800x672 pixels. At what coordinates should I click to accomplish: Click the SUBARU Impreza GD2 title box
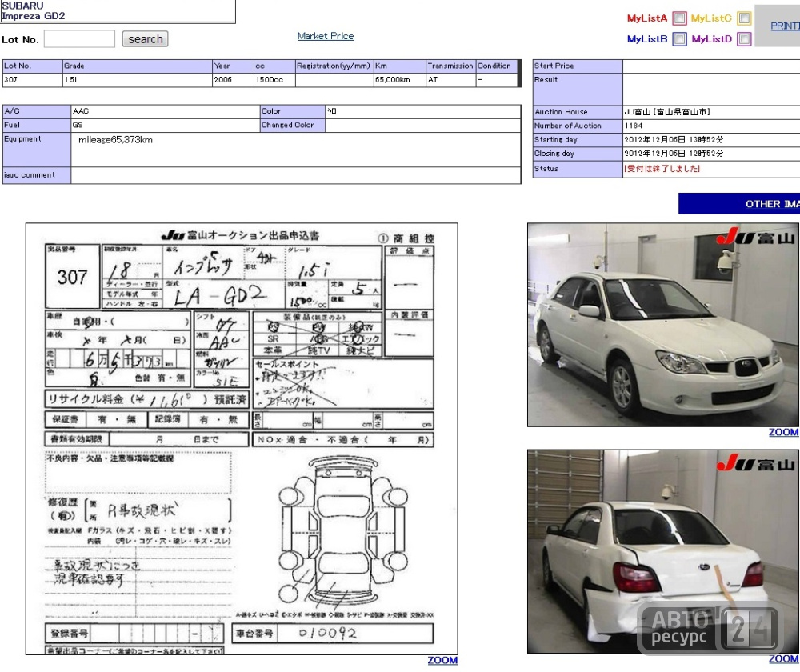tap(118, 11)
